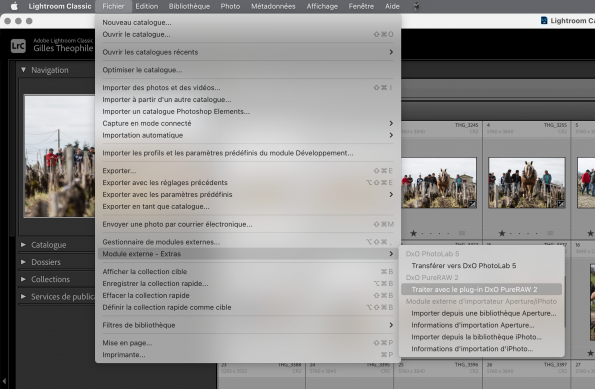Image resolution: width=595 pixels, height=389 pixels.
Task: Select Importer depuis la bibliothèque iPhoto...
Action: click(482, 337)
